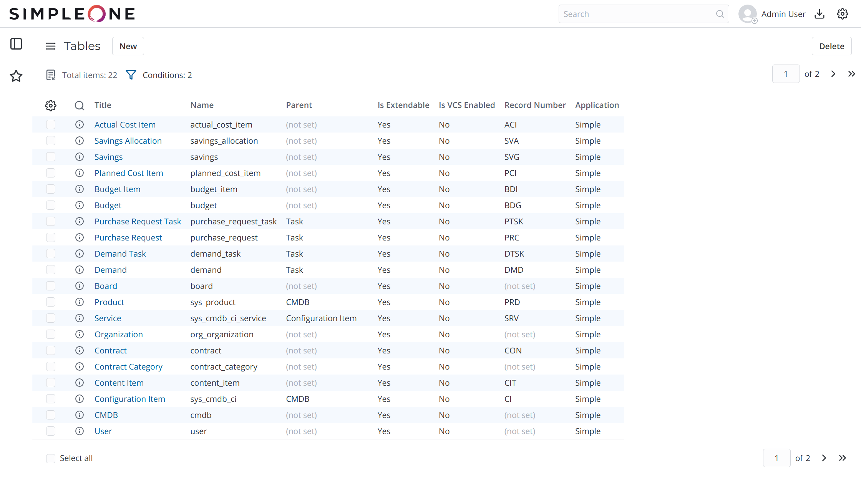This screenshot has width=861, height=504.
Task: Jump to the last page with double chevron
Action: coord(852,74)
